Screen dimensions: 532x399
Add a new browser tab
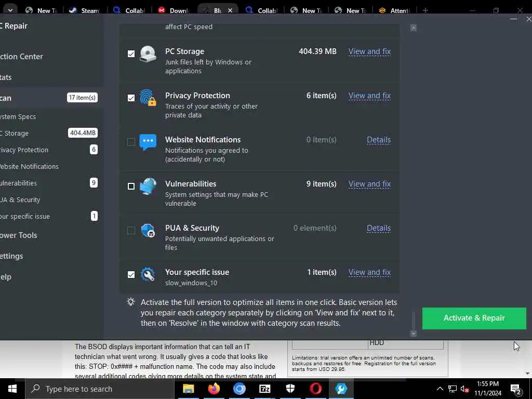click(425, 10)
